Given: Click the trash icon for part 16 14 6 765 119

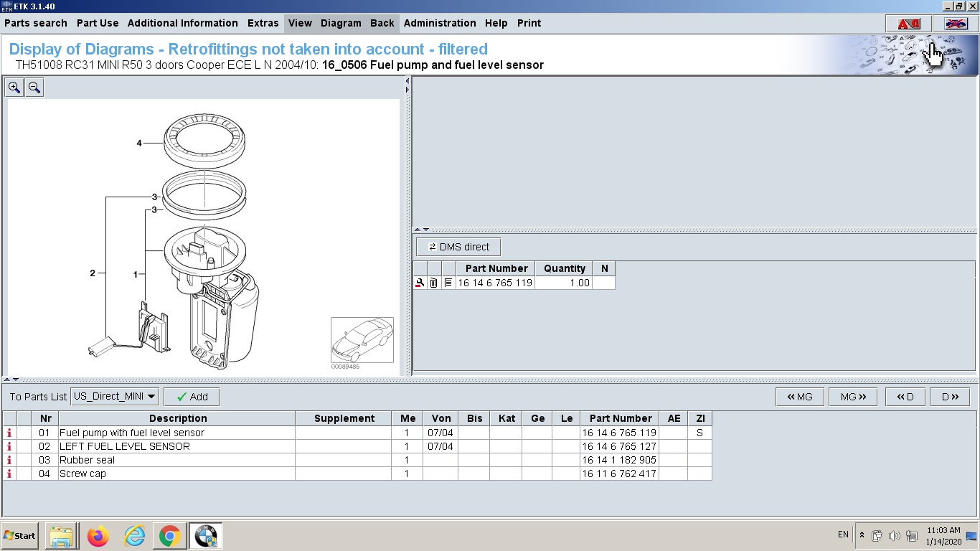Looking at the screenshot, I should pyautogui.click(x=433, y=283).
